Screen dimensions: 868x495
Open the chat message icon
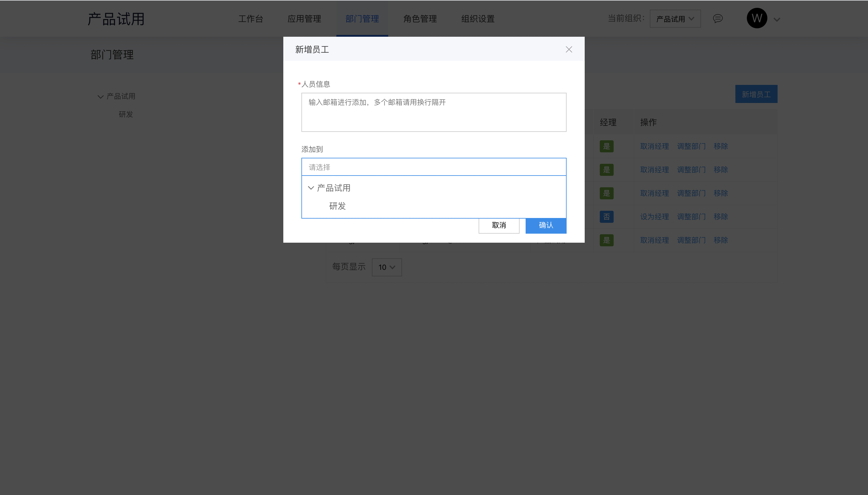[x=718, y=18]
